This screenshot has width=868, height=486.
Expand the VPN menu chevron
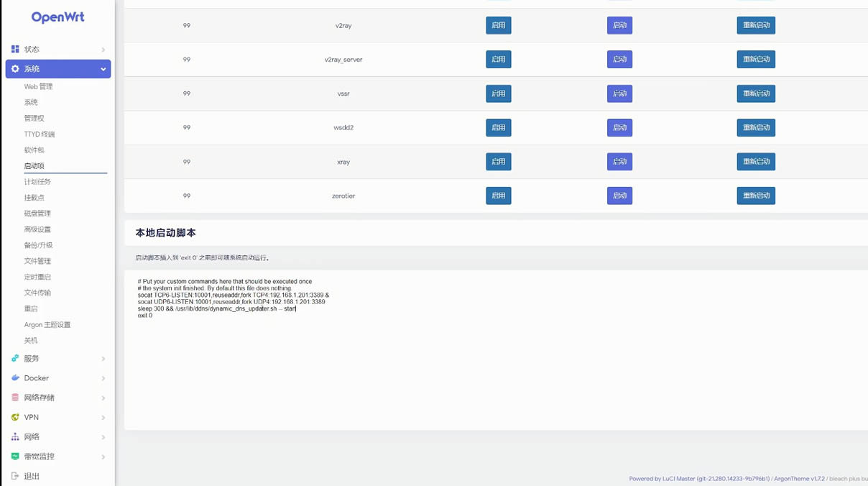point(103,418)
